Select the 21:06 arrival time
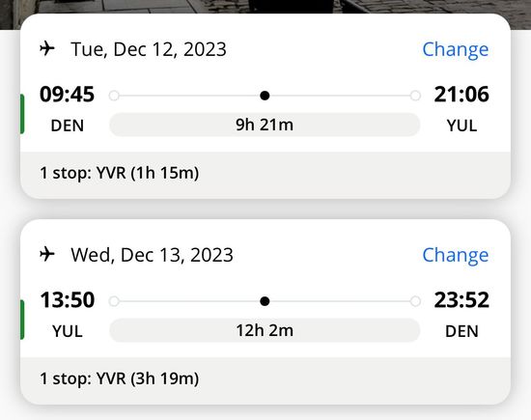The width and height of the screenshot is (531, 420). [x=461, y=95]
